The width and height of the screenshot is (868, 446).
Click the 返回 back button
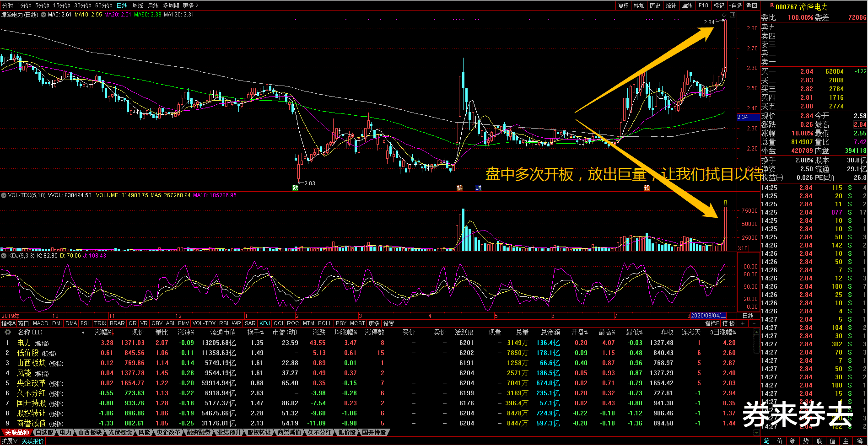(x=752, y=5)
